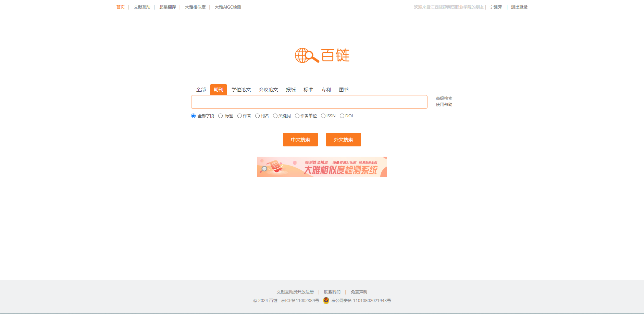Click the 退出登录 link
644x314 pixels.
[519, 7]
